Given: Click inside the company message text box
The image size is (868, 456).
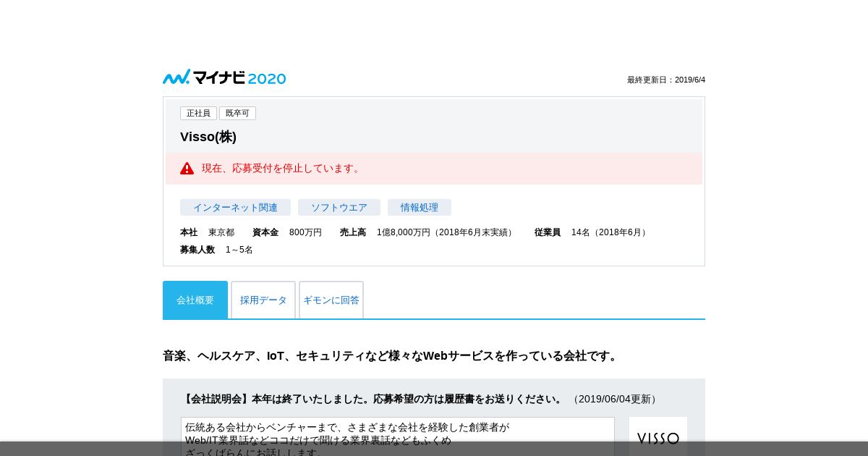Looking at the screenshot, I should 398,436.
